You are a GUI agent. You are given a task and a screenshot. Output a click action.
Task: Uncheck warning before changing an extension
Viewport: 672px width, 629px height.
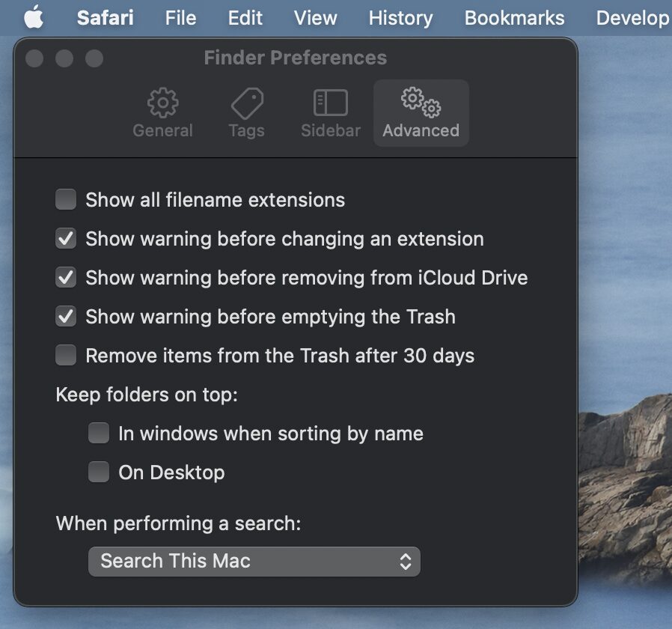pos(67,239)
